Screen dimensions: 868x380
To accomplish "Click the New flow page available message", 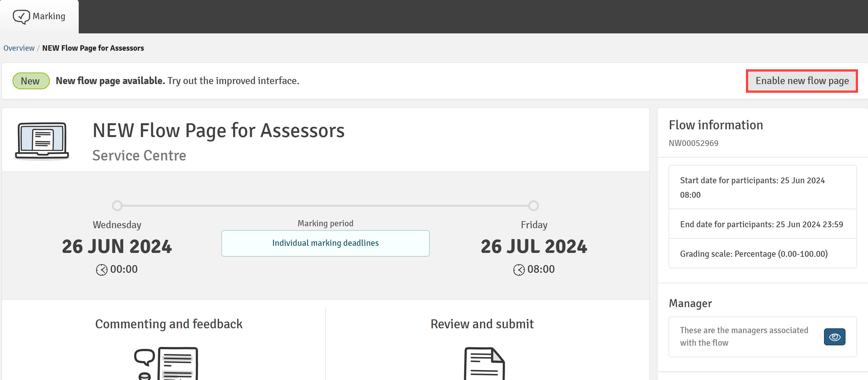I will (x=177, y=81).
